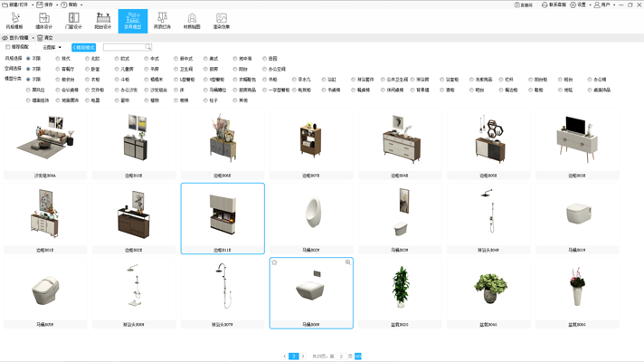Open the 新建/打开 dropdown menu
Image resolution: width=644 pixels, height=362 pixels.
tap(18, 5)
